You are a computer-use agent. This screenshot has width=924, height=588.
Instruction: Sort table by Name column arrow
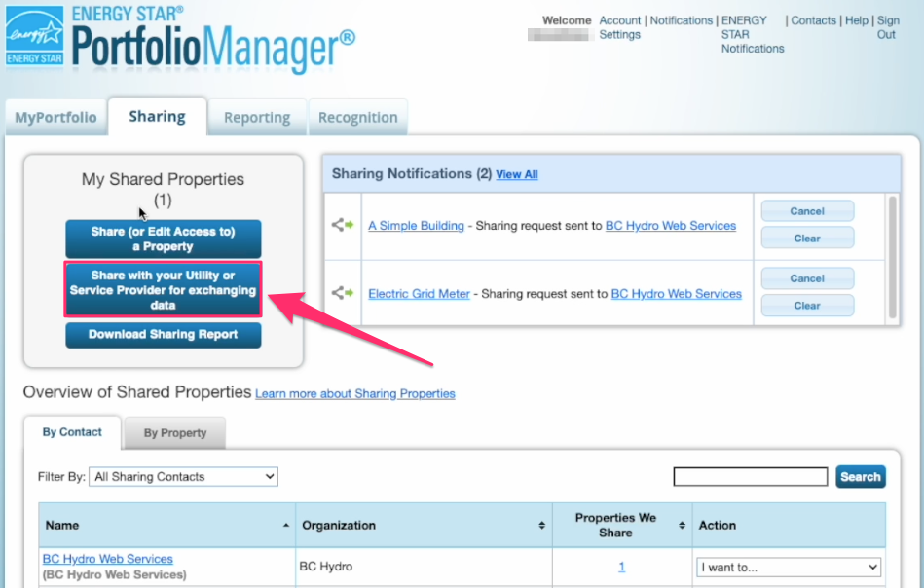point(286,526)
